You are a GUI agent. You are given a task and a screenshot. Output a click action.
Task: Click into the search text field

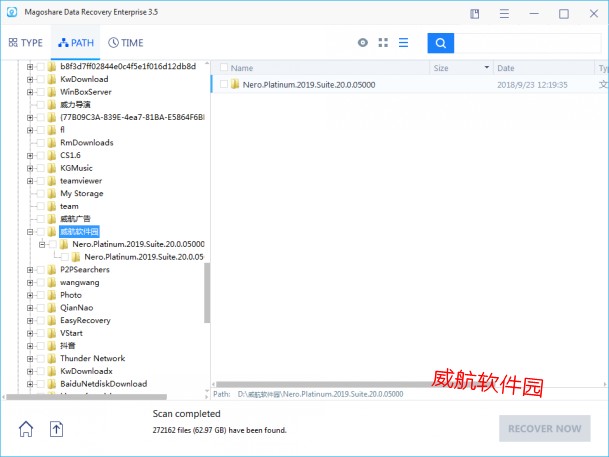(x=527, y=43)
